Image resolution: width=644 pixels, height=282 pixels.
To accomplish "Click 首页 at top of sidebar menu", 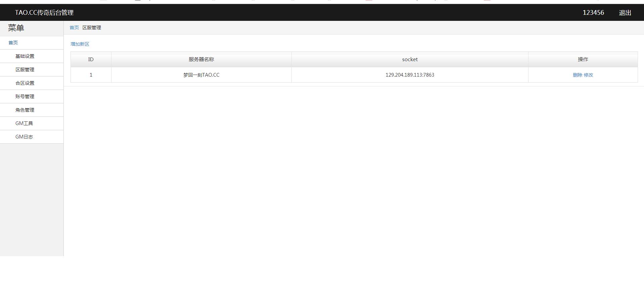I will click(13, 43).
